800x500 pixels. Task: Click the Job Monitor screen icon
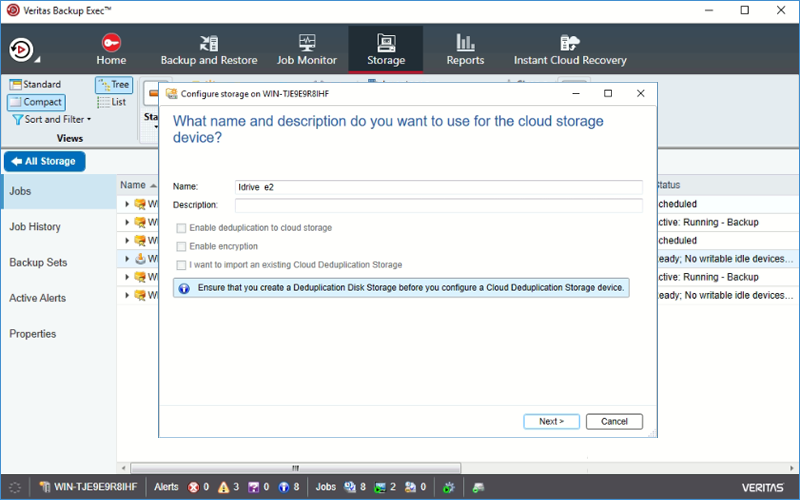(307, 43)
